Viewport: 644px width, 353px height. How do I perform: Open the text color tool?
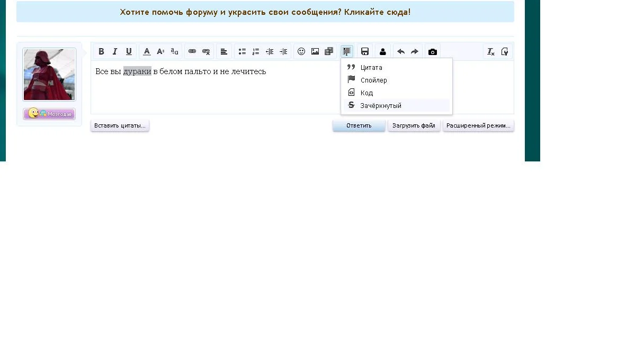[147, 51]
